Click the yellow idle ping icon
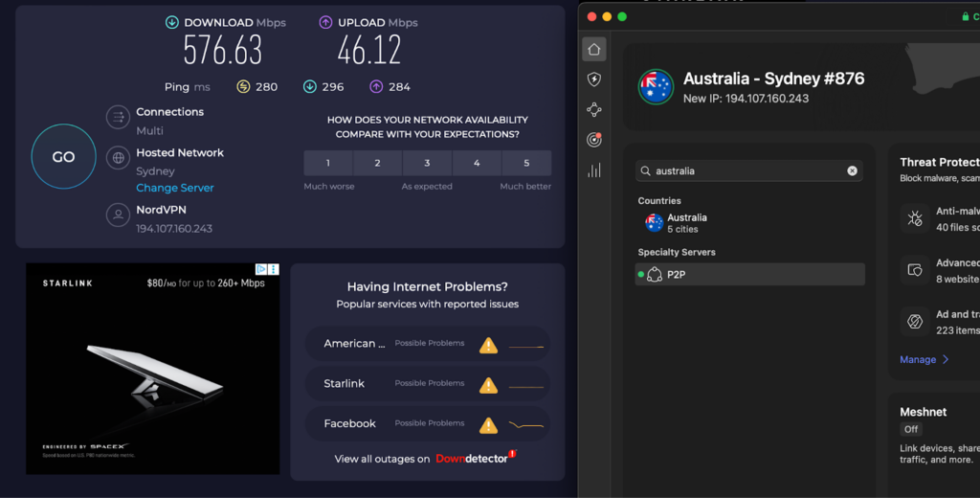980x498 pixels. point(243,87)
